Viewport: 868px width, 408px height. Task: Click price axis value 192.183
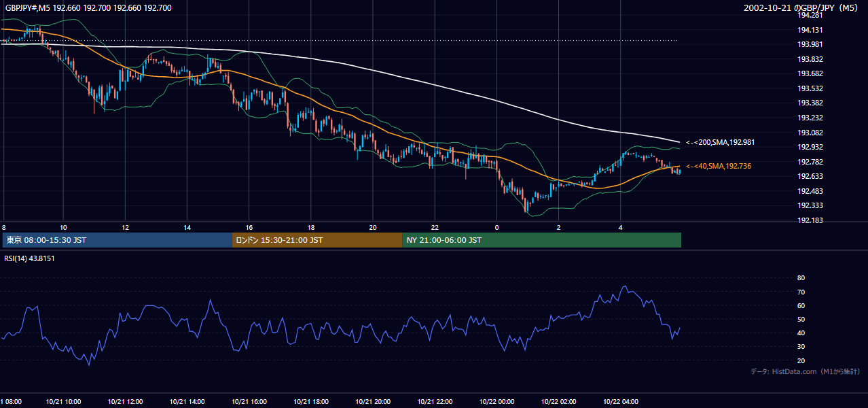pyautogui.click(x=810, y=220)
